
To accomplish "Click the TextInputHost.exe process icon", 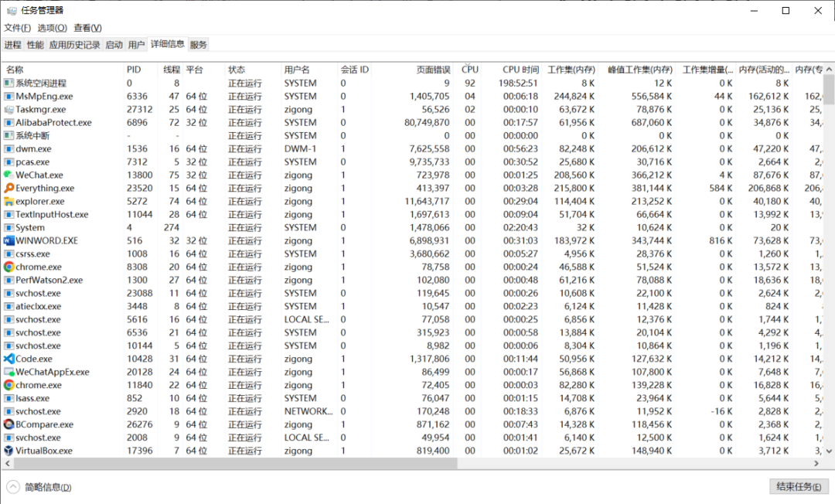I will click(x=9, y=214).
